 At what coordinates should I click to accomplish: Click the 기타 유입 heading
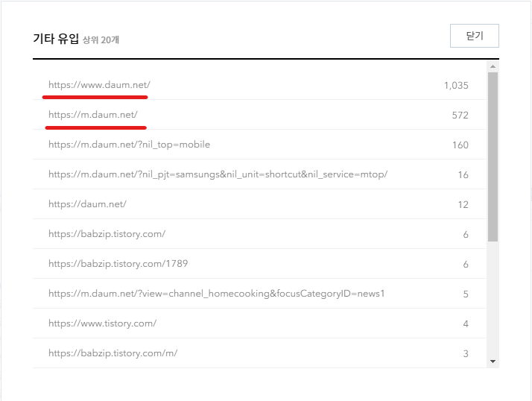point(56,38)
